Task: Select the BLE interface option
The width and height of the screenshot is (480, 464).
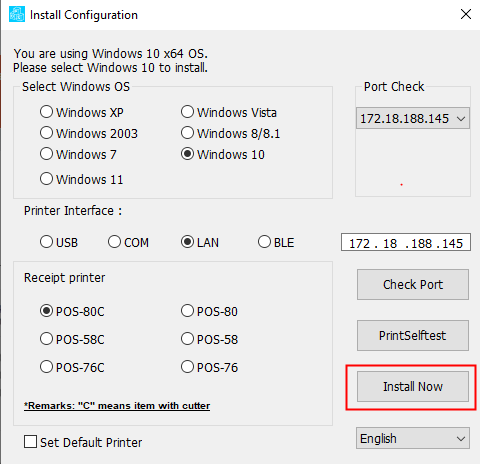Action: coord(276,242)
